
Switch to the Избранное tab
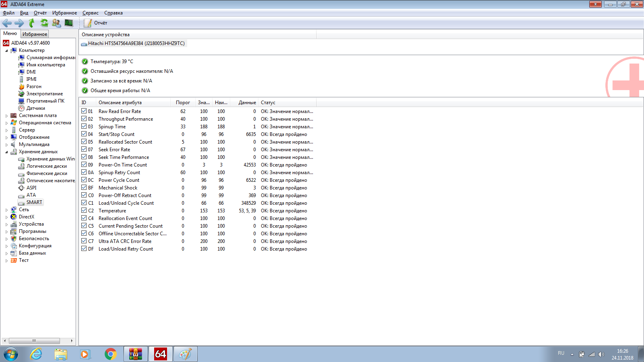point(35,34)
